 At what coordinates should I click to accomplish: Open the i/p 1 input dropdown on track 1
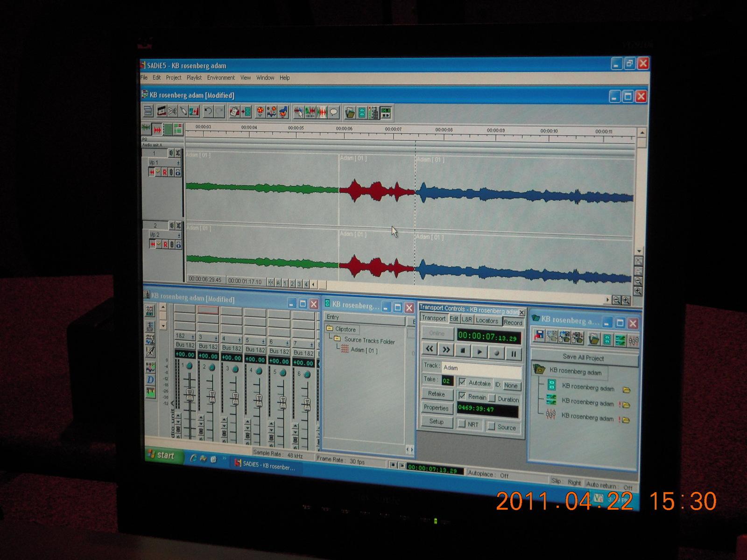[178, 162]
